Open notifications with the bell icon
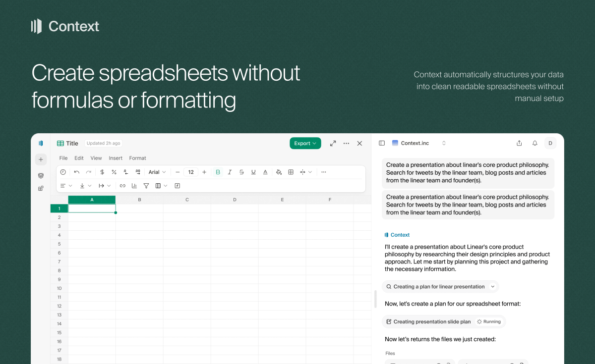The image size is (595, 364). (x=535, y=143)
